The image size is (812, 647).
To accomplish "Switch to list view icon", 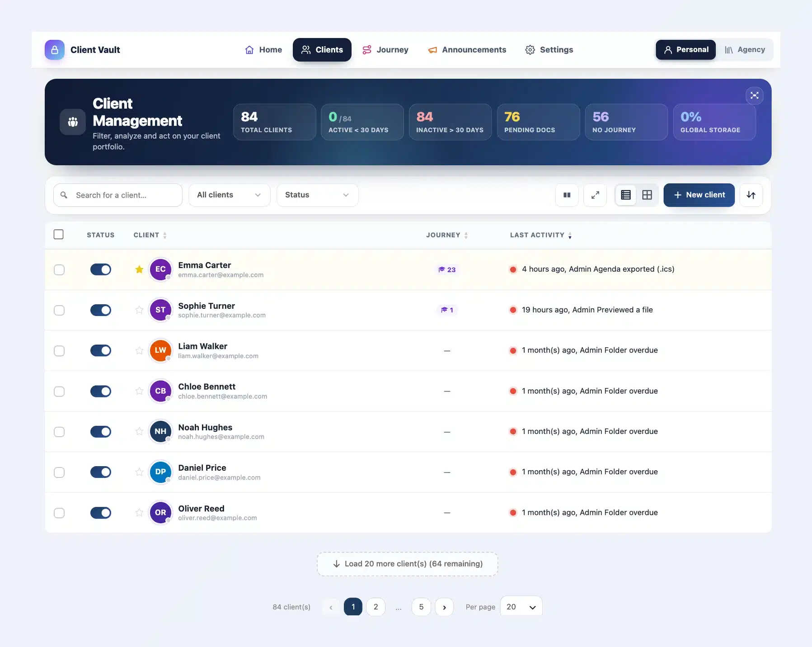I will 626,195.
